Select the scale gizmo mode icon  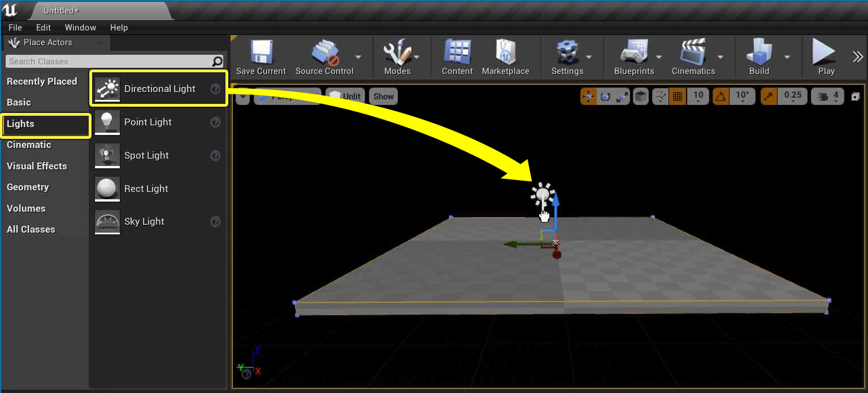(622, 97)
